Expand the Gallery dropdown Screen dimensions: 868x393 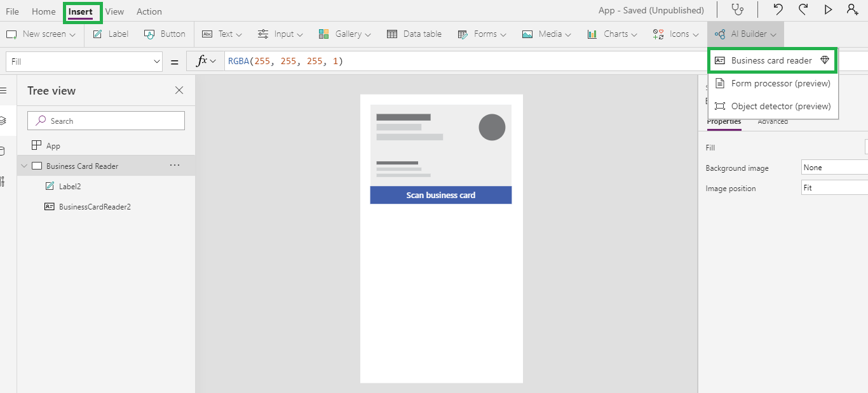(344, 34)
